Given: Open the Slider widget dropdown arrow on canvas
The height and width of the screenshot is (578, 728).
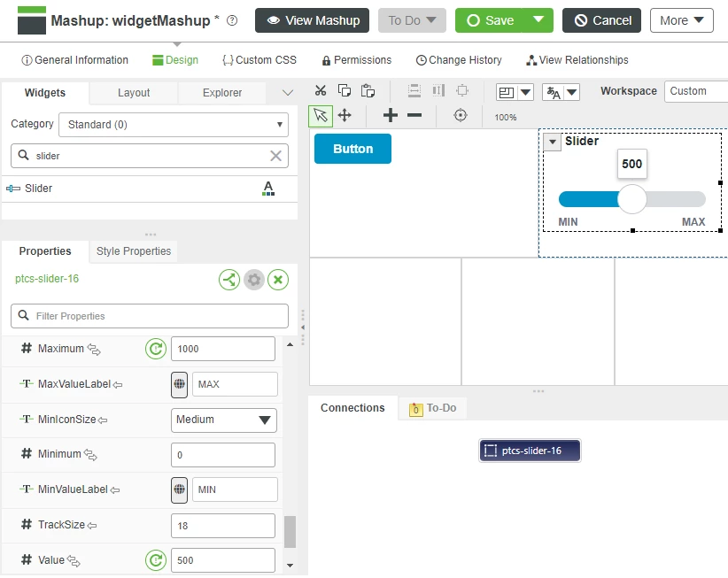Looking at the screenshot, I should [552, 142].
